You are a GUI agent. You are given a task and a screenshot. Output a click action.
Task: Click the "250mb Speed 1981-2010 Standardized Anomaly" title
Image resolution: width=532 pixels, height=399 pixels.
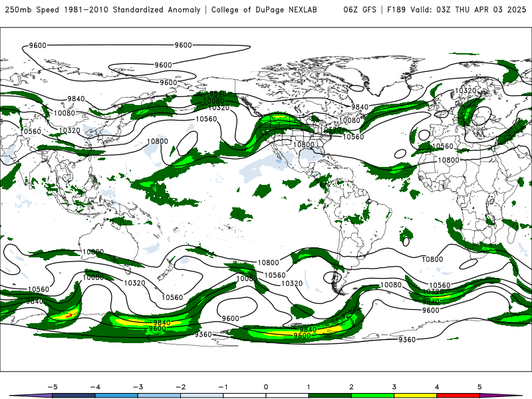point(103,9)
